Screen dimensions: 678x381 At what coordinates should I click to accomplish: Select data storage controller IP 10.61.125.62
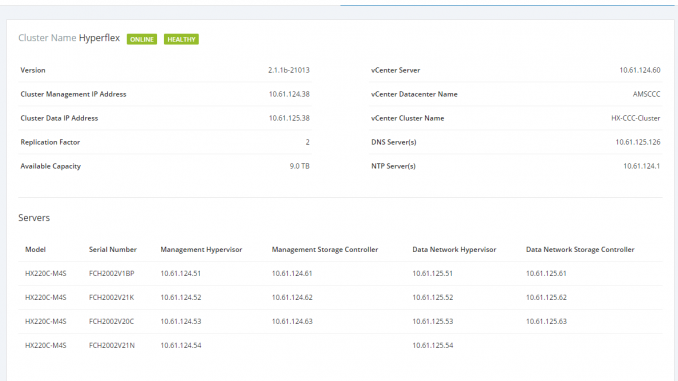(x=546, y=298)
